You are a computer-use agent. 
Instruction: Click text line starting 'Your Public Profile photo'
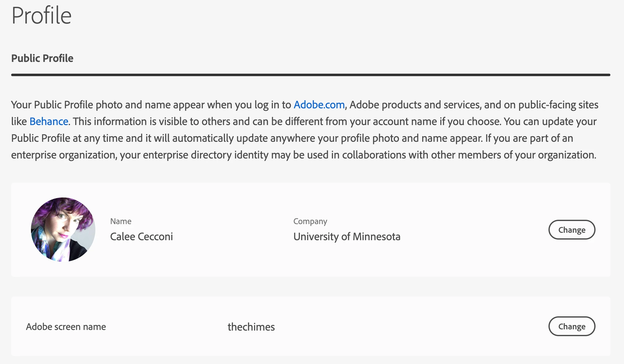[305, 105]
